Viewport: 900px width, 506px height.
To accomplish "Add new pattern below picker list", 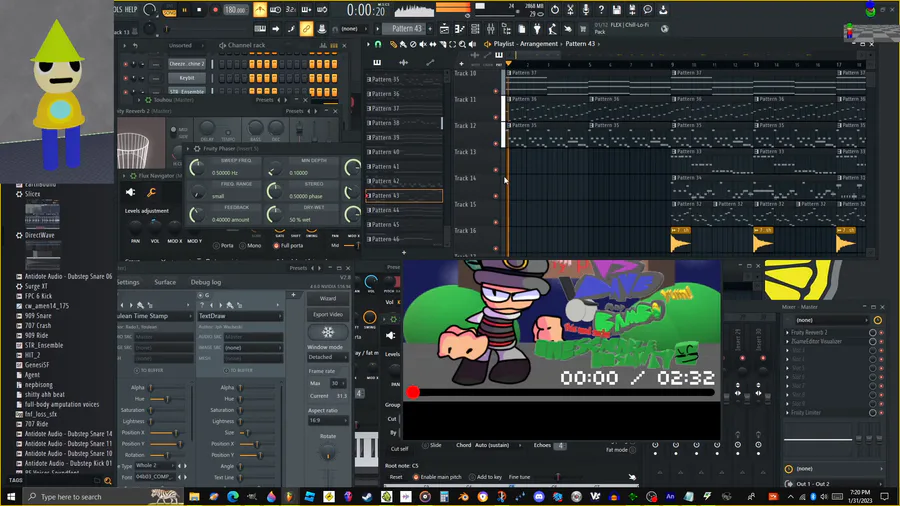I will coord(404,252).
